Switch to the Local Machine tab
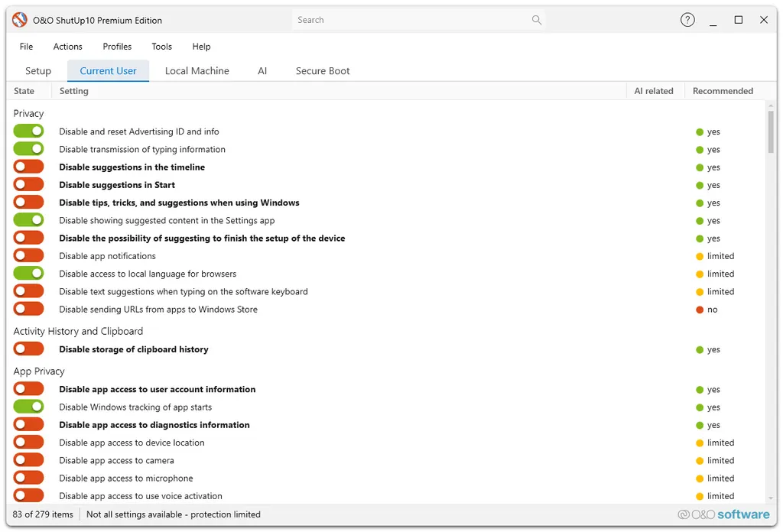Viewport: 783px width, 532px height. pos(197,71)
